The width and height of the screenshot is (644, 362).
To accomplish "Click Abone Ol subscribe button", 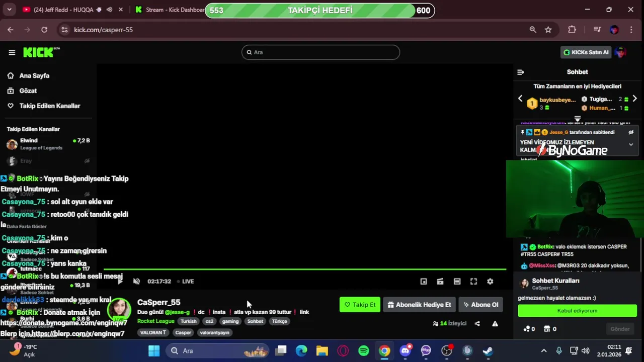I will click(481, 305).
